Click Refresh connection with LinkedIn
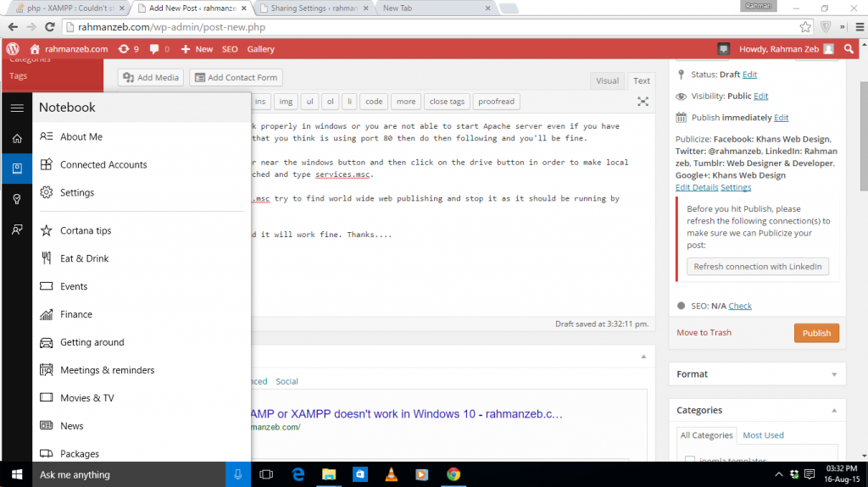 pyautogui.click(x=757, y=266)
